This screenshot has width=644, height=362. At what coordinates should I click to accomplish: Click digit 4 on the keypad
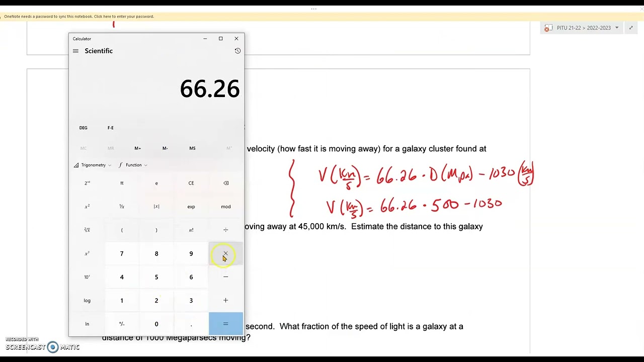pos(122,277)
